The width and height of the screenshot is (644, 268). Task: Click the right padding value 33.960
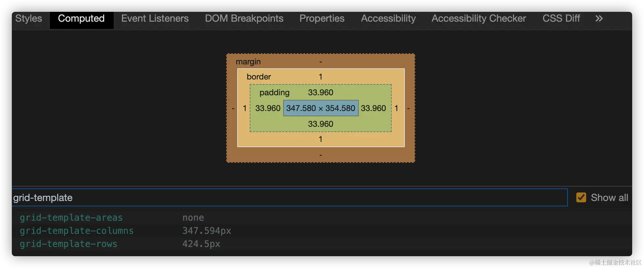click(x=373, y=108)
